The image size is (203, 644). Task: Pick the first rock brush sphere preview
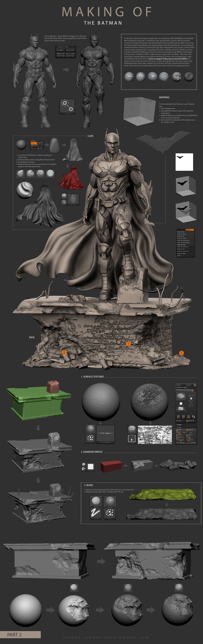coord(129,76)
